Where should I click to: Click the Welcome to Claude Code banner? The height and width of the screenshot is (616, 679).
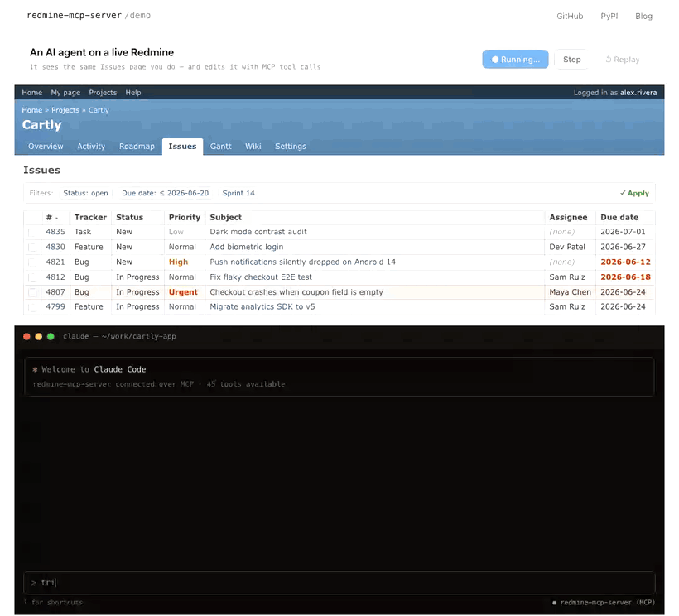(x=339, y=377)
